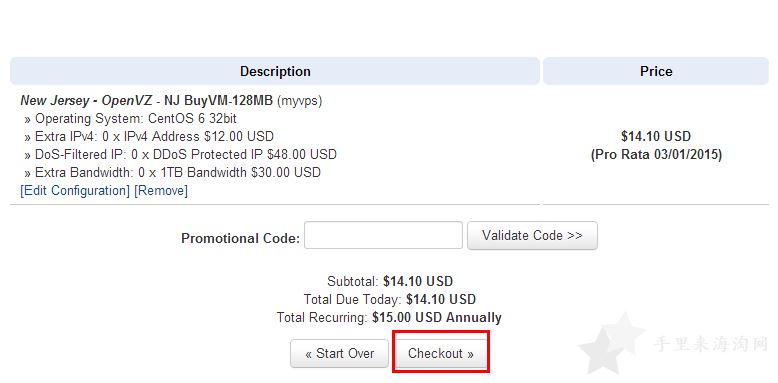
Task: Click the $14.10 USD item price
Action: tap(656, 136)
